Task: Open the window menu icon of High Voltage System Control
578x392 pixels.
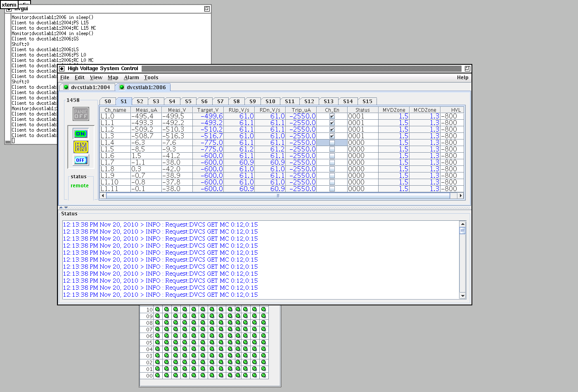Action: click(62, 68)
